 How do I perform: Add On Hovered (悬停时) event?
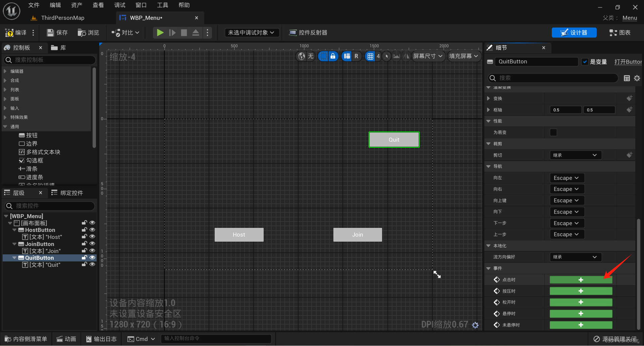(581, 313)
